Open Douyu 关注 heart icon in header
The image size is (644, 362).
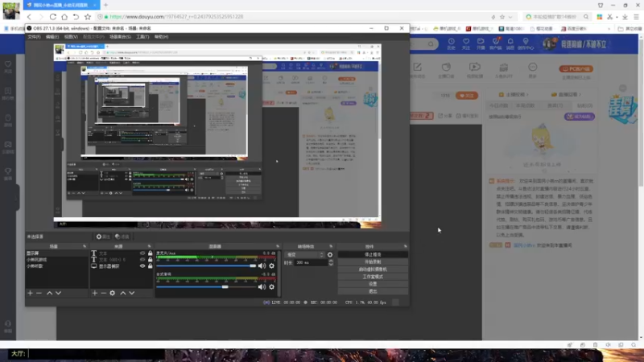[466, 43]
